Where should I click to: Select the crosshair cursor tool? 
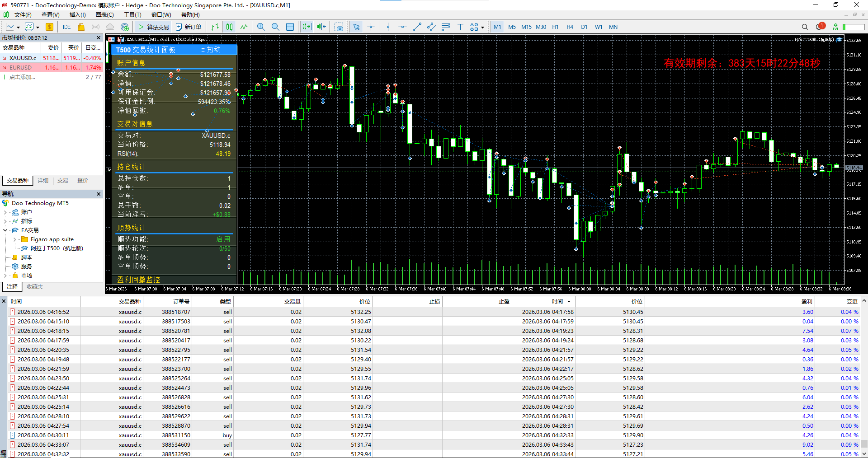pos(371,27)
